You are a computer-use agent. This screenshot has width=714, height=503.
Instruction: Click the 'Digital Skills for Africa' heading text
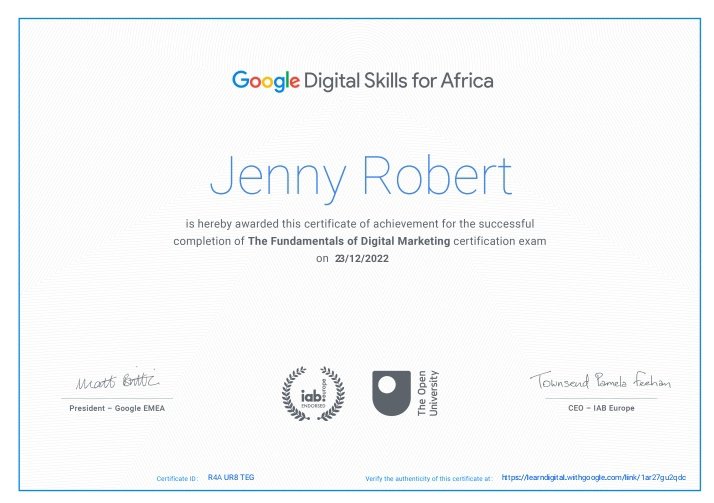398,81
